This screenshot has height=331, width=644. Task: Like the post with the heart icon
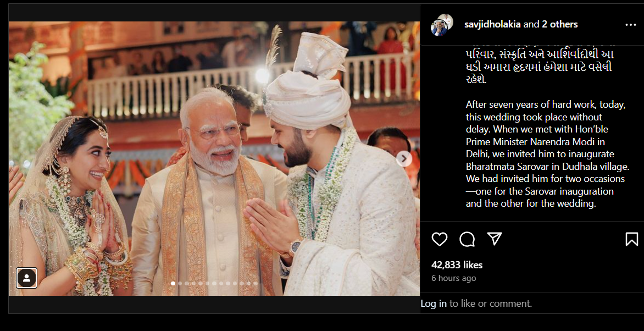coord(440,239)
